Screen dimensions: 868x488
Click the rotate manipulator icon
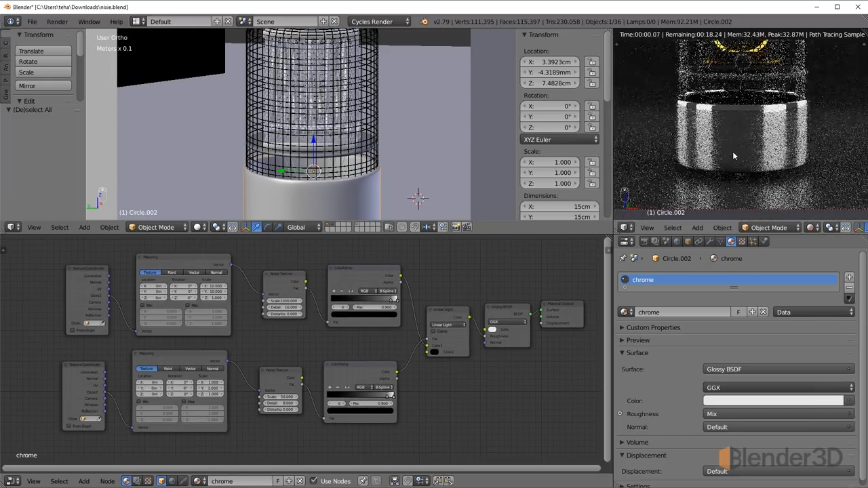click(x=268, y=227)
